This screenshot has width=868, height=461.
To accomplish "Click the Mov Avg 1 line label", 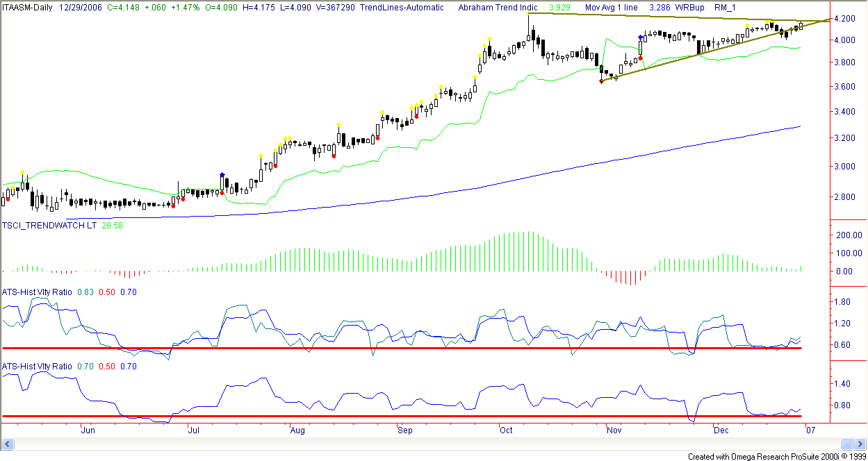I will 613,7.
